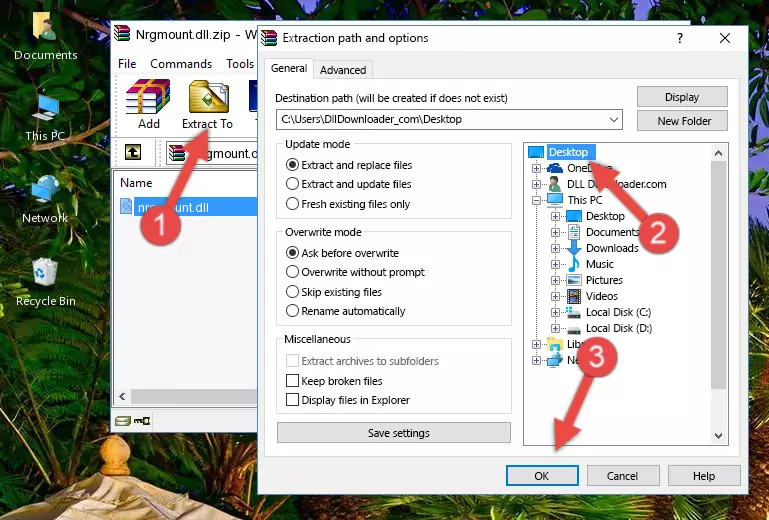The height and width of the screenshot is (520, 769).
Task: Select the Recycle Bin desktop icon
Action: 46,283
